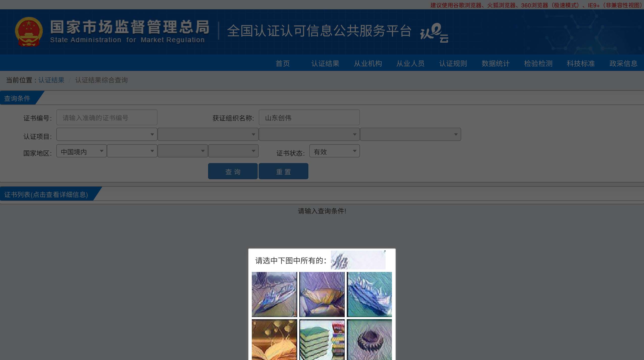
Task: Click the 获证组织名称 field containing 山东创伟
Action: (309, 118)
